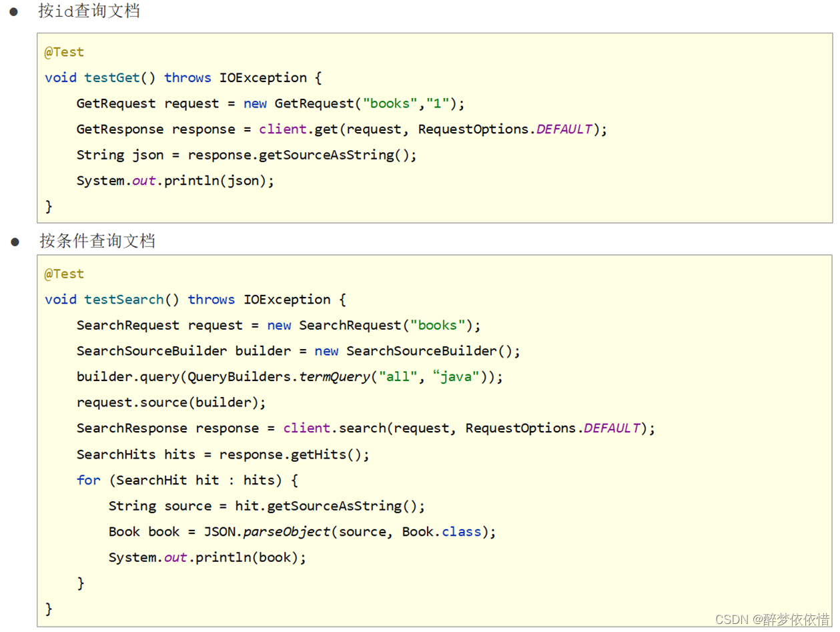The width and height of the screenshot is (840, 632).
Task: Click the line 'SearchResponse response = client.search(...)'
Action: pos(366,428)
